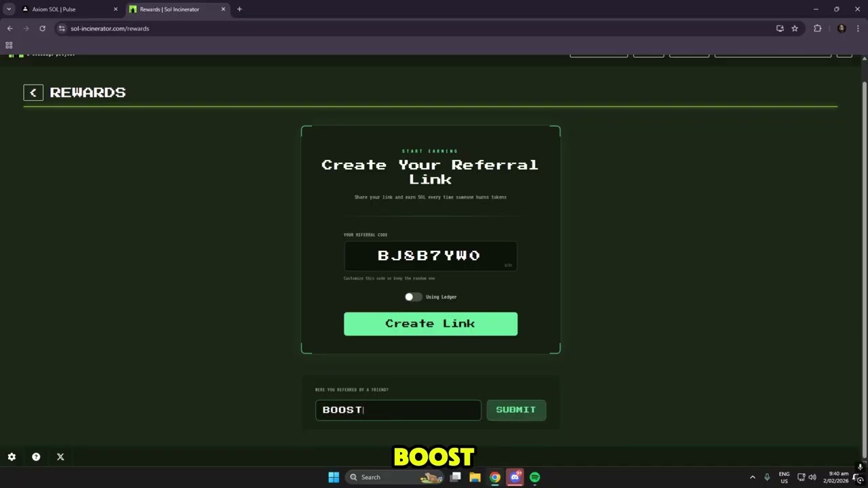
Task: Open the apps grid in bookmarks bar
Action: [x=9, y=45]
